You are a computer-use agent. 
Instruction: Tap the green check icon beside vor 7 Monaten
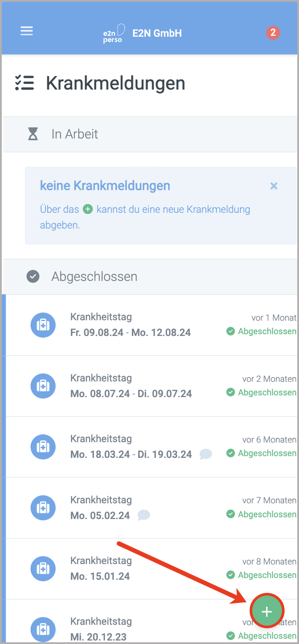pos(230,514)
